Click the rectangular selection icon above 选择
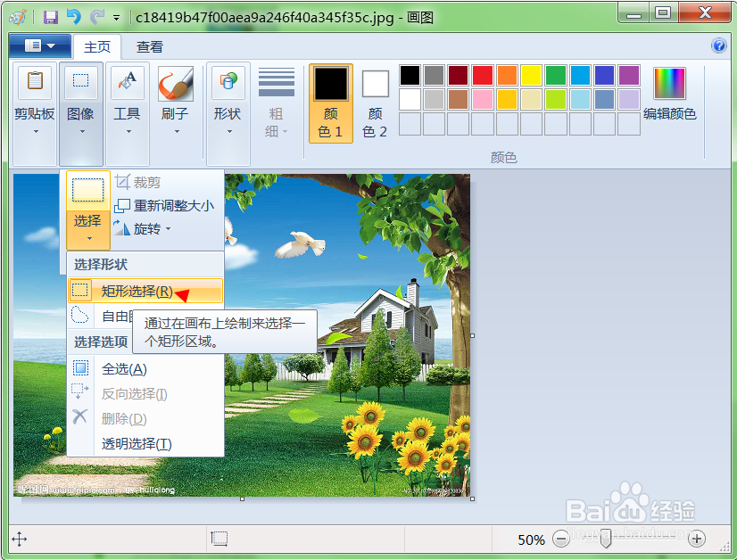The width and height of the screenshot is (737, 560). 88,190
